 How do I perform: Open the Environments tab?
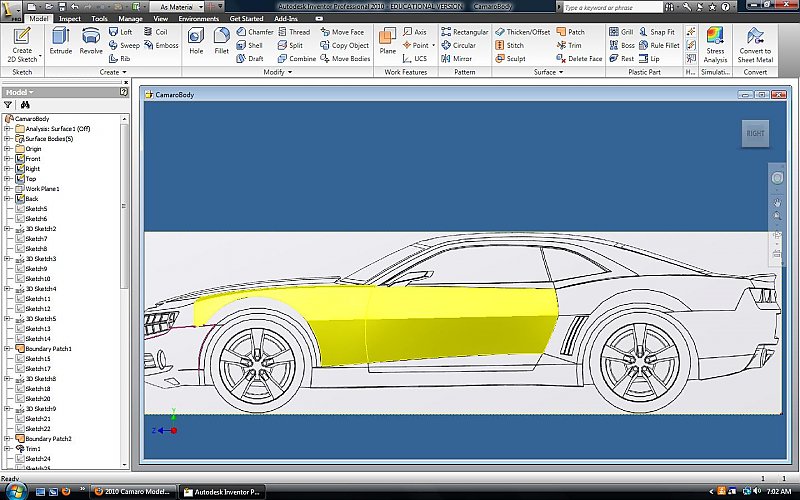pyautogui.click(x=198, y=18)
